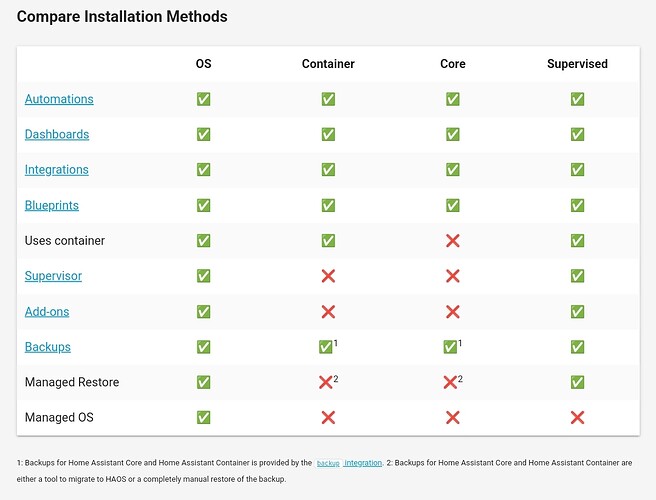Image resolution: width=656 pixels, height=500 pixels.
Task: Open the Backups link
Action: coord(48,347)
